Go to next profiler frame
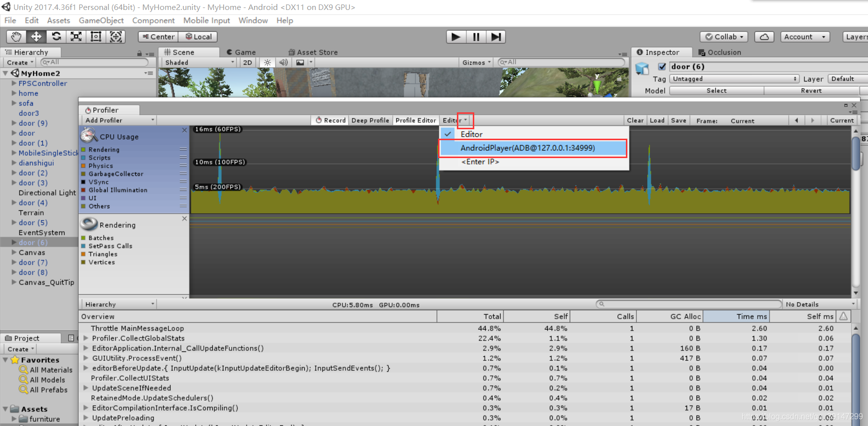Viewport: 868px width, 426px height. (x=812, y=120)
